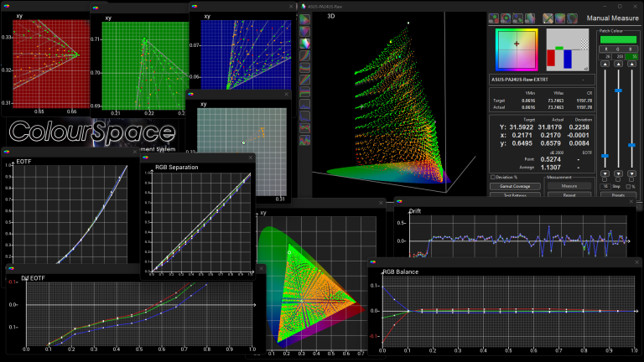The width and height of the screenshot is (644, 362).
Task: Click the crossed-lines icon in the Manual Measure toolbar
Action: [548, 18]
